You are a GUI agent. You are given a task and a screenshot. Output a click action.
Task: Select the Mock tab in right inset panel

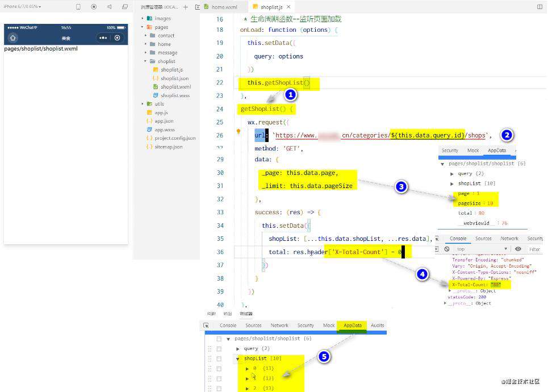coord(473,151)
